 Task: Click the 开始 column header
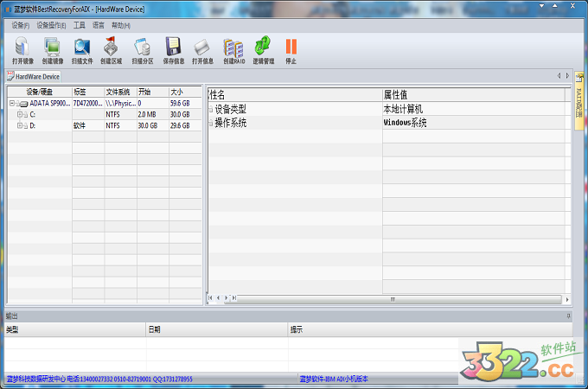(x=153, y=92)
